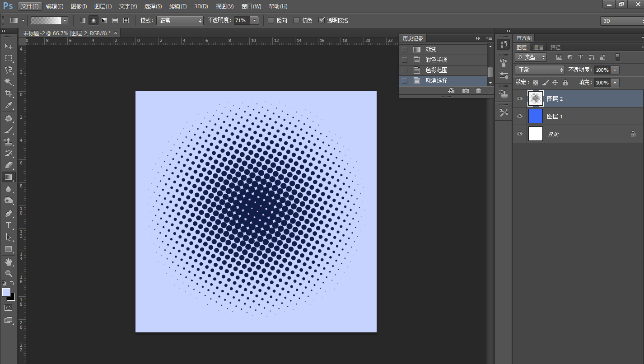Image resolution: width=644 pixels, height=364 pixels.
Task: Select the Rectangular Marquee tool
Action: [x=9, y=58]
